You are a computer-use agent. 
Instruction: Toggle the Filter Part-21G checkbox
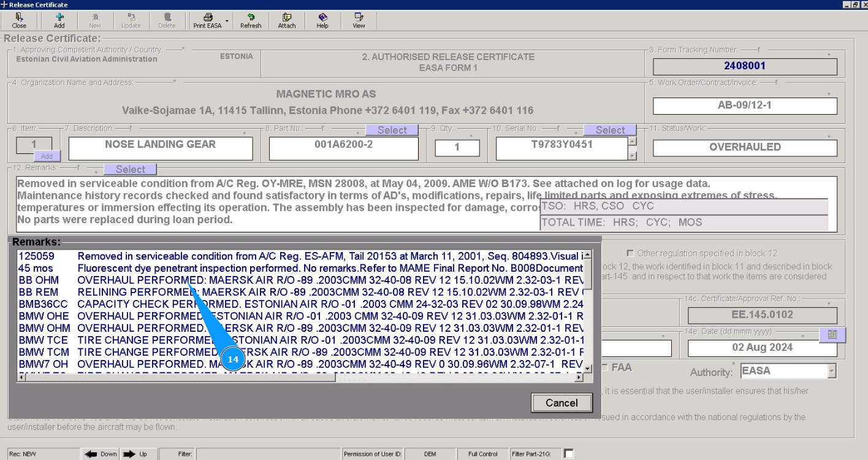pyautogui.click(x=568, y=454)
